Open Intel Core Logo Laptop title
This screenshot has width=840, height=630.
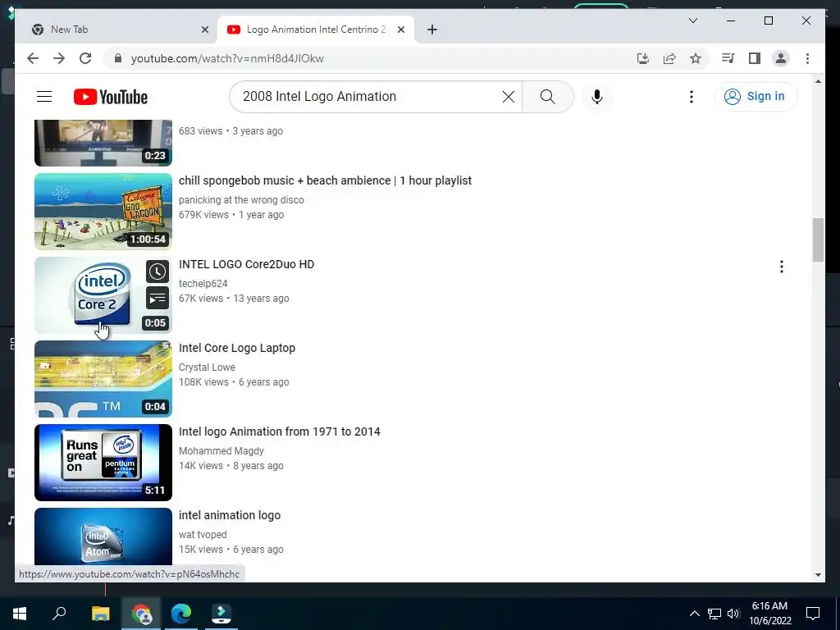click(237, 348)
